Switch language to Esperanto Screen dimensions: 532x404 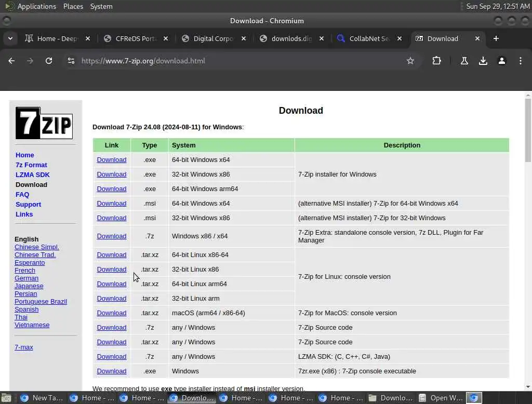click(x=30, y=263)
